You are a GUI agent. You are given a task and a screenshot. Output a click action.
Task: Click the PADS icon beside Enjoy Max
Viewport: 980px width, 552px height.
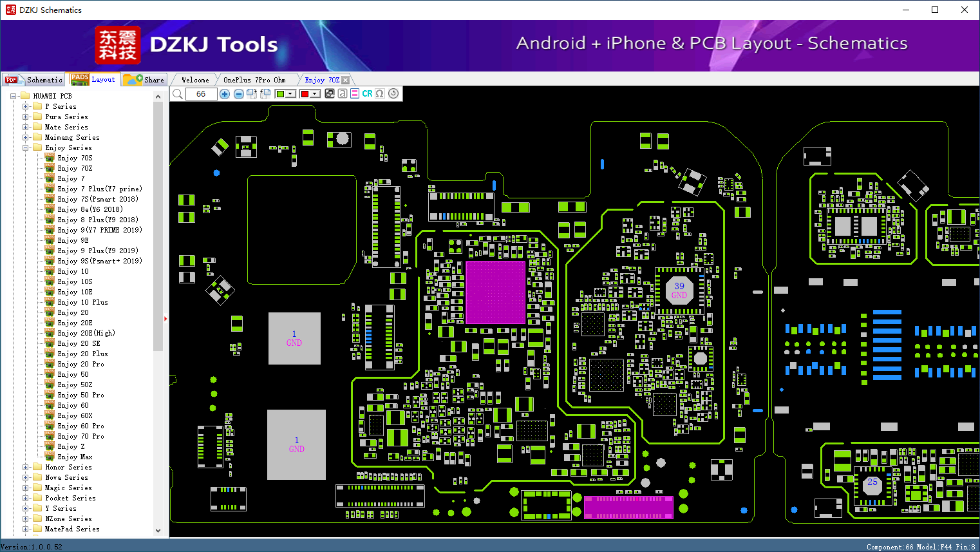[x=50, y=456]
